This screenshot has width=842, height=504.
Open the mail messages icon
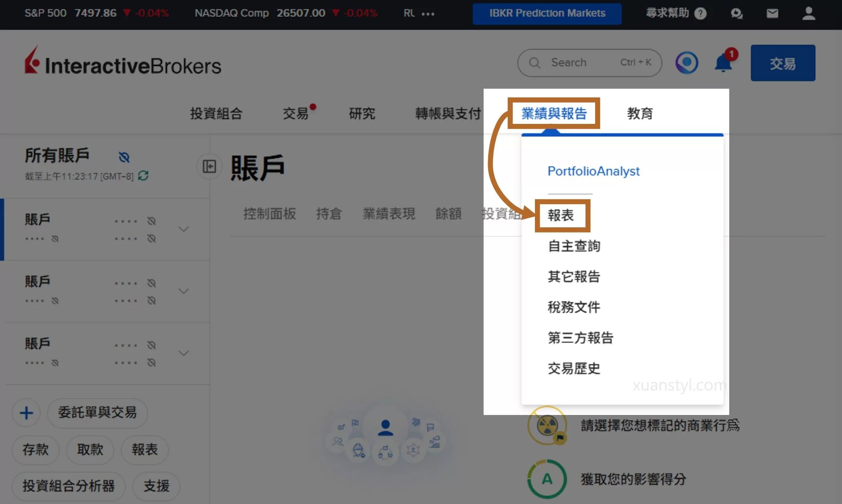pos(772,14)
